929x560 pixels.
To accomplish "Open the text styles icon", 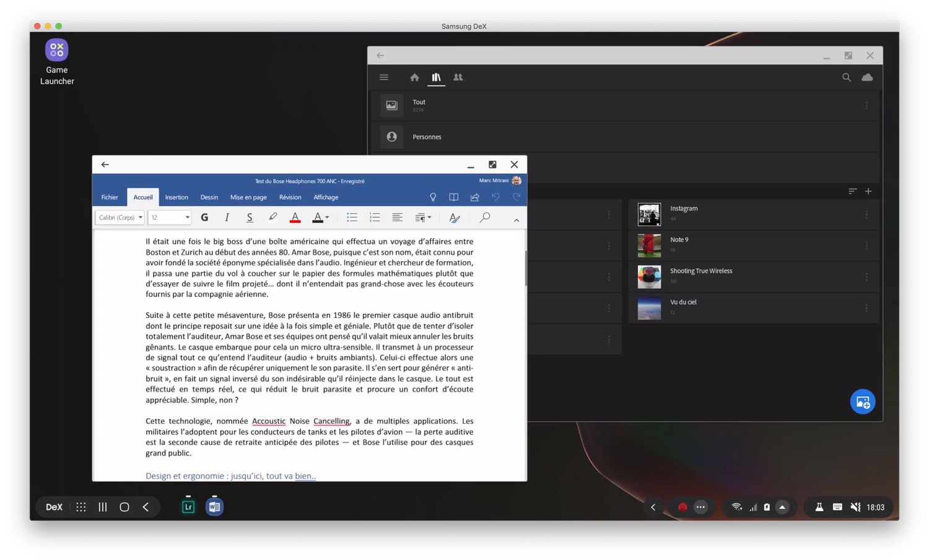I will point(455,217).
